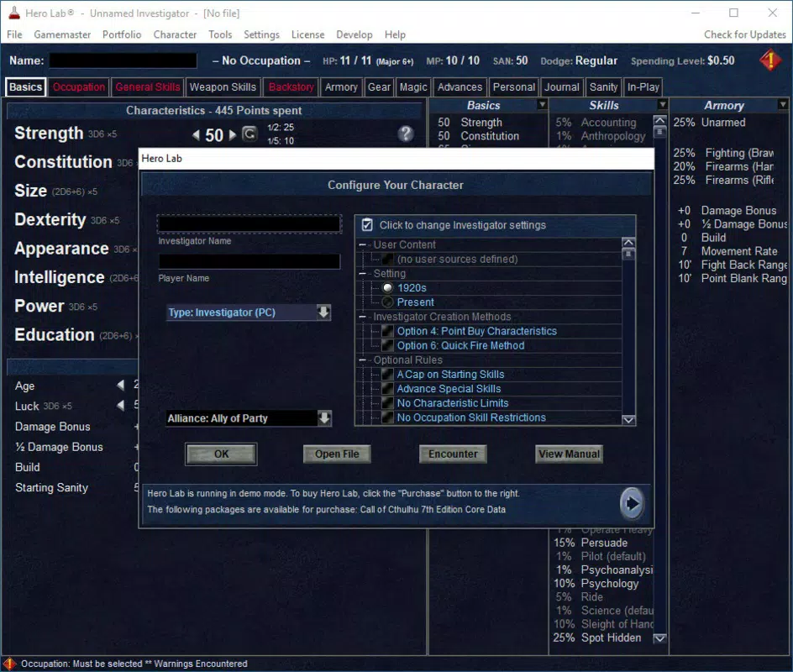This screenshot has height=672, width=793.
Task: Click the Strength reset roll icon
Action: click(x=249, y=134)
